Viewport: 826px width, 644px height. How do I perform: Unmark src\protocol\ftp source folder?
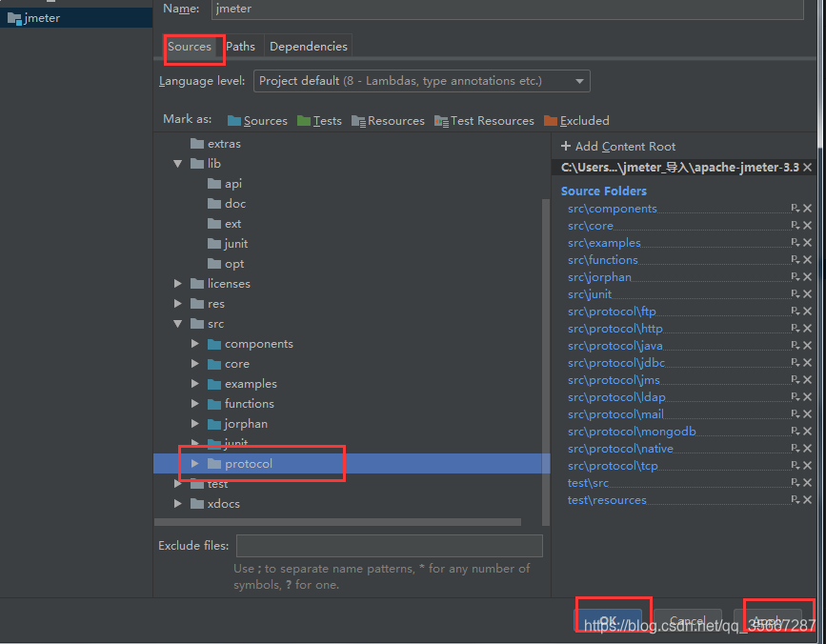pyautogui.click(x=807, y=312)
